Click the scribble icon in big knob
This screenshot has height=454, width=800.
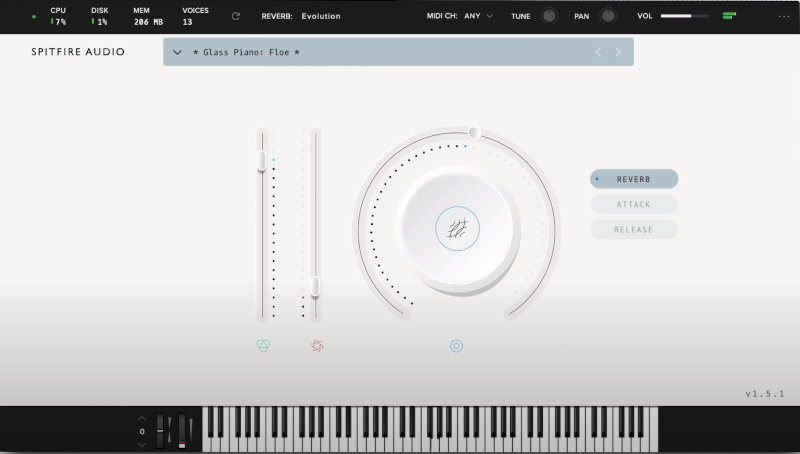(457, 229)
